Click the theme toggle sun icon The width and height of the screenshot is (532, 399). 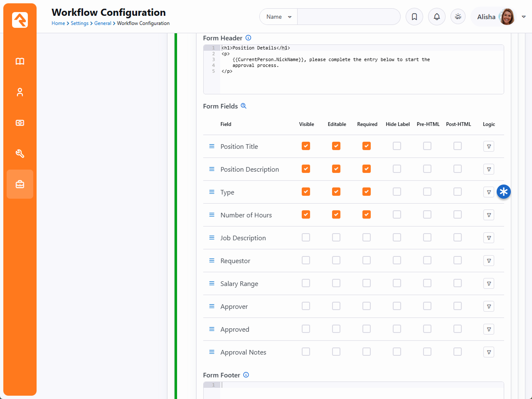[x=458, y=17]
